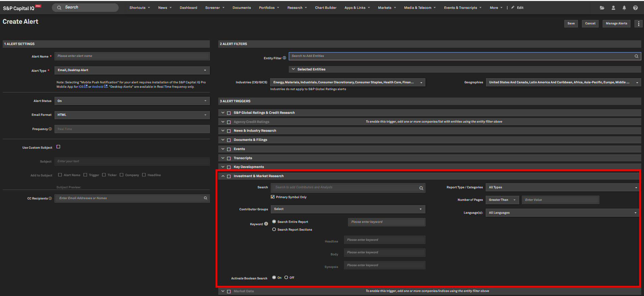This screenshot has width=644, height=296.
Task: Click the Entity Filter search magnifier icon
Action: click(x=636, y=56)
